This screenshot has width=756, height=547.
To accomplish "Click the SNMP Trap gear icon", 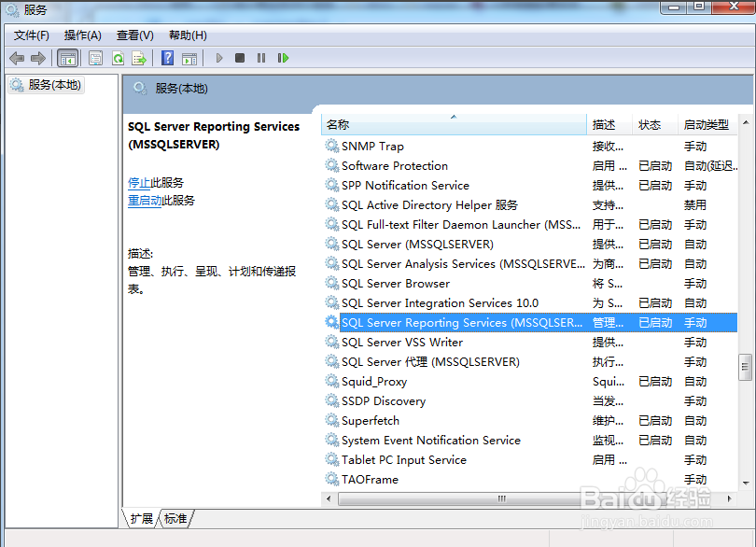I will tap(331, 146).
